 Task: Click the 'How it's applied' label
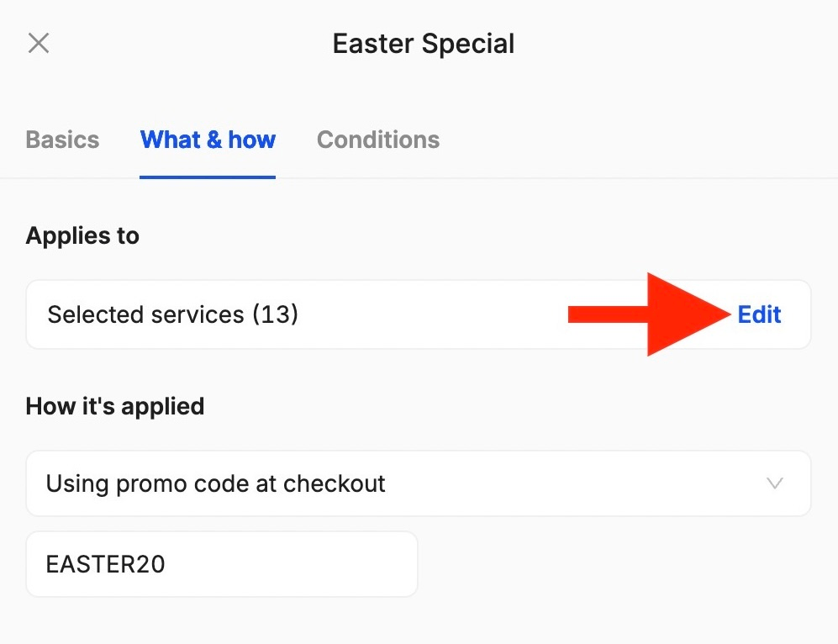pos(114,406)
